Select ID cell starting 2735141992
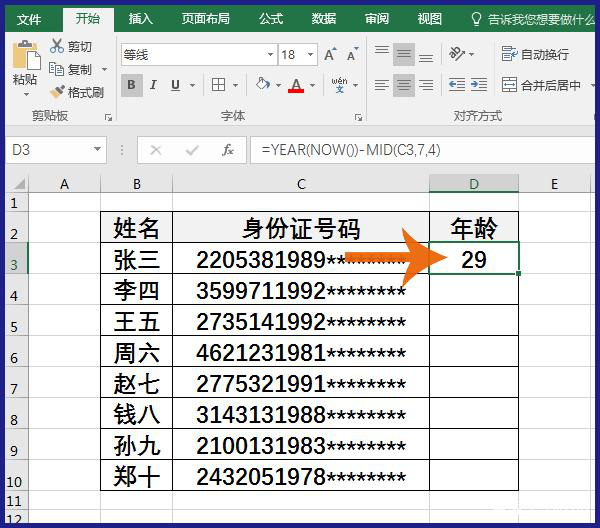600x528 pixels. pos(301,321)
